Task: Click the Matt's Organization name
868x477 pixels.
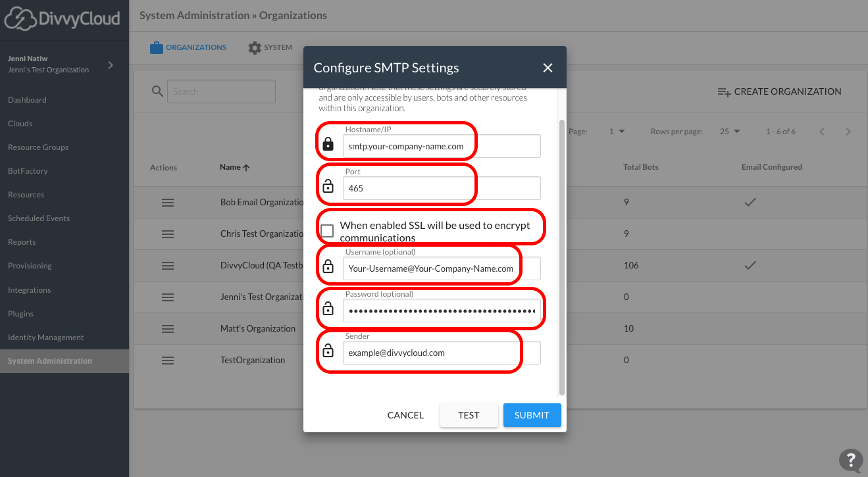Action: pos(258,328)
